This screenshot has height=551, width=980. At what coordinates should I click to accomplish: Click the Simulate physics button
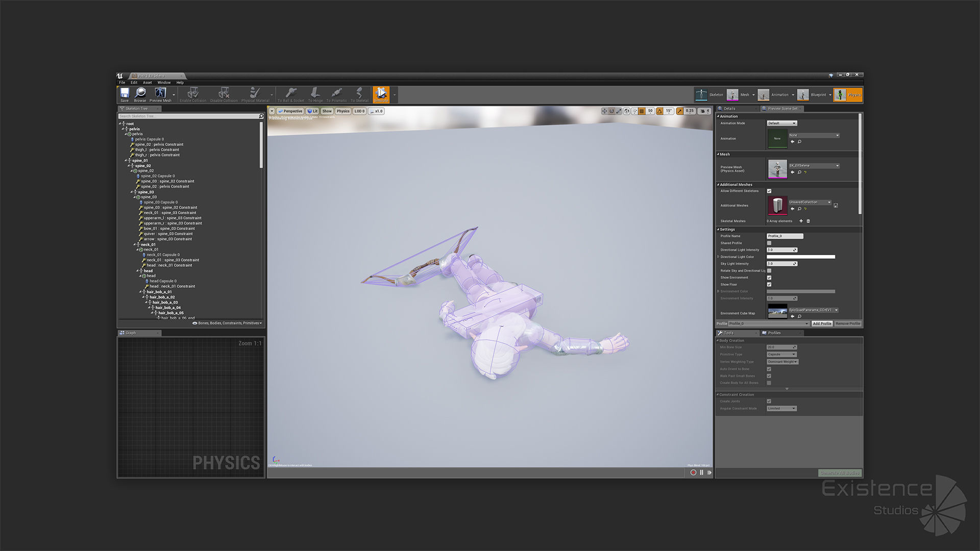click(381, 94)
